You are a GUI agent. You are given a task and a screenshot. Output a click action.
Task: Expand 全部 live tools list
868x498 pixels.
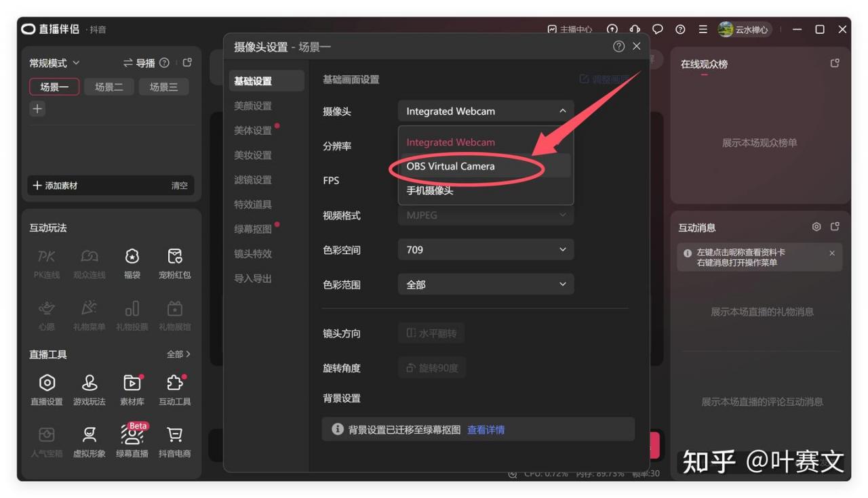pyautogui.click(x=178, y=354)
